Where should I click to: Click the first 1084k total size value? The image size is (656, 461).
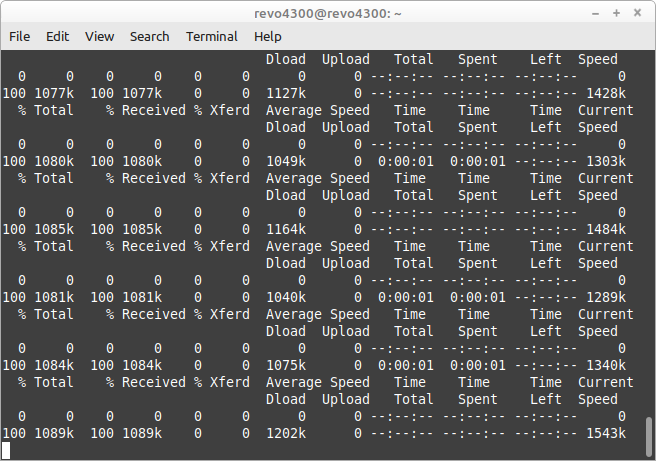point(54,365)
